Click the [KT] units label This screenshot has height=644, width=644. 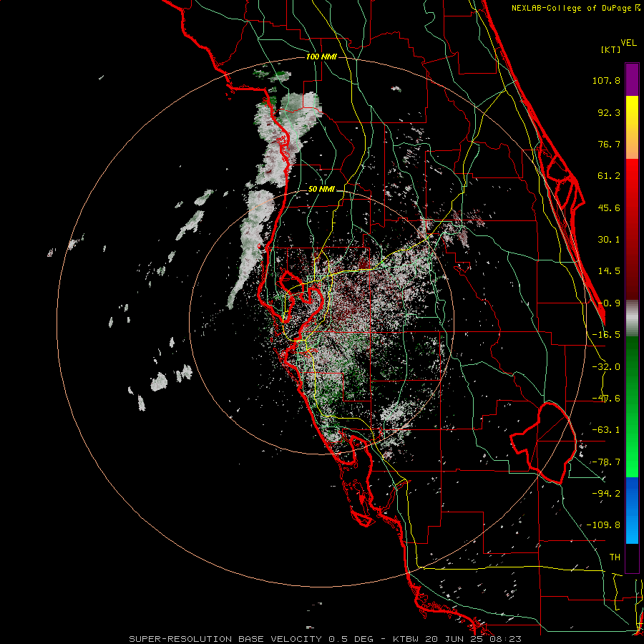tap(611, 49)
